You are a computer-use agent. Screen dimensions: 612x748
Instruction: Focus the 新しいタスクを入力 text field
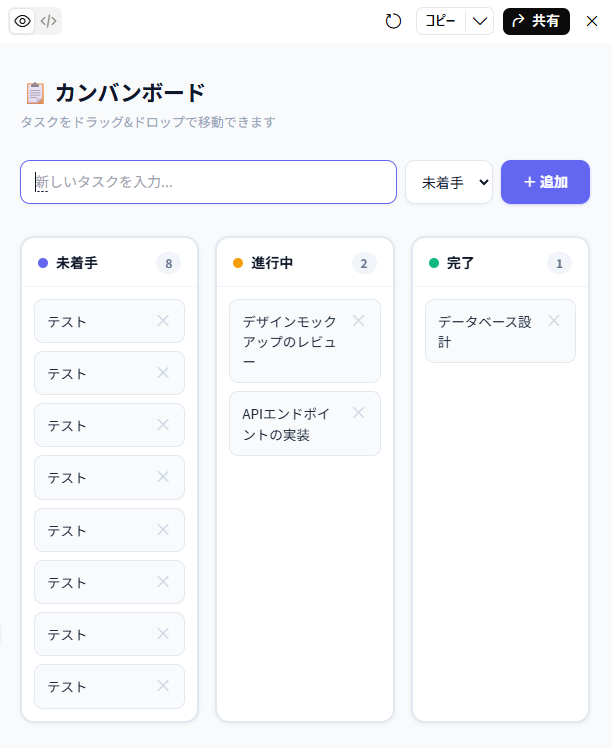[208, 182]
